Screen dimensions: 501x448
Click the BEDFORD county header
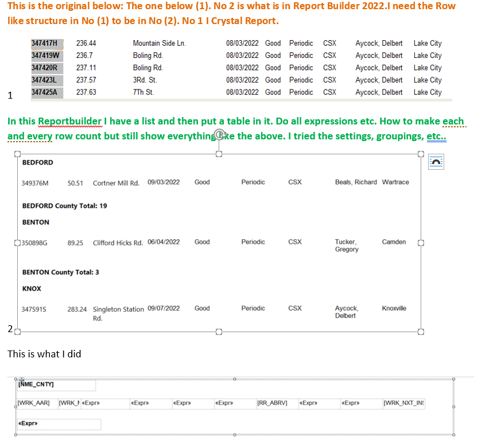(x=38, y=162)
